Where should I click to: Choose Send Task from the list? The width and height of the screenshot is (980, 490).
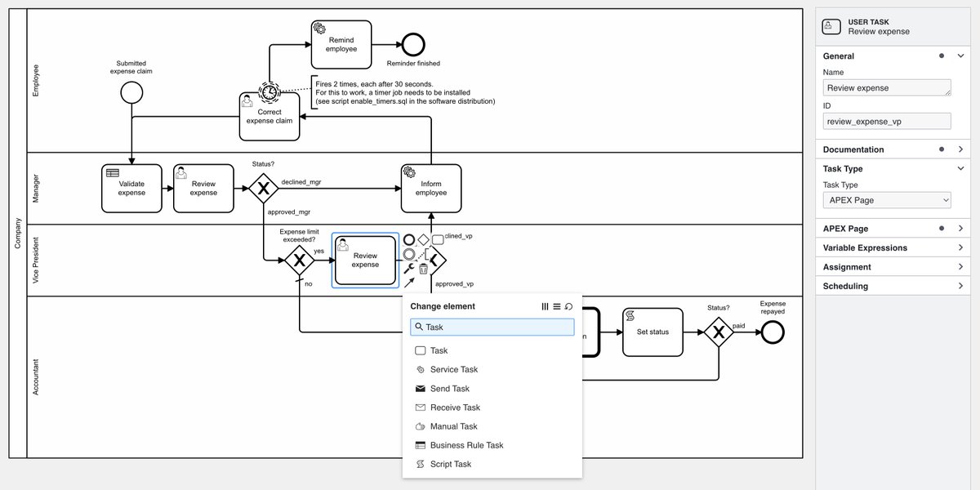(492, 389)
